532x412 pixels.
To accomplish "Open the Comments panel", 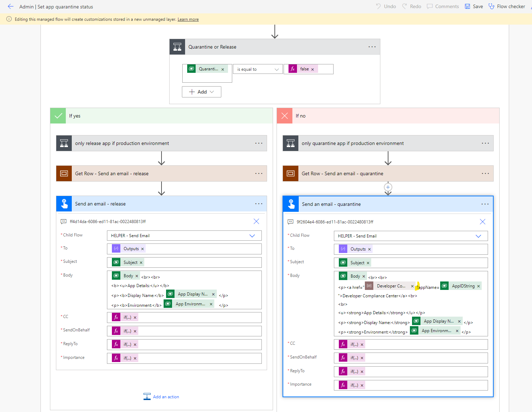I will [442, 6].
